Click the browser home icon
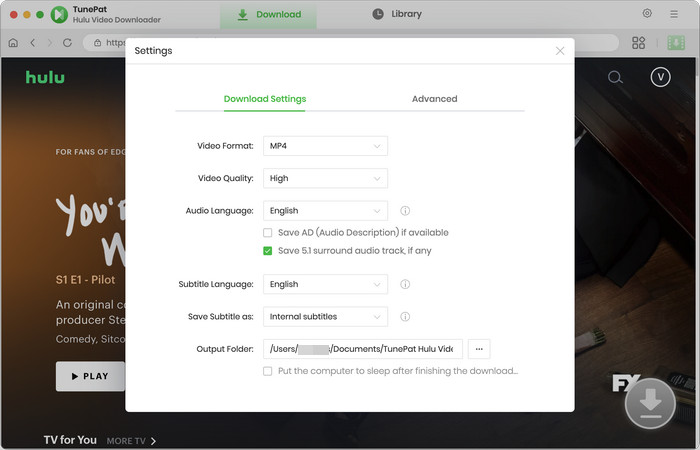The width and height of the screenshot is (700, 450). coord(13,43)
